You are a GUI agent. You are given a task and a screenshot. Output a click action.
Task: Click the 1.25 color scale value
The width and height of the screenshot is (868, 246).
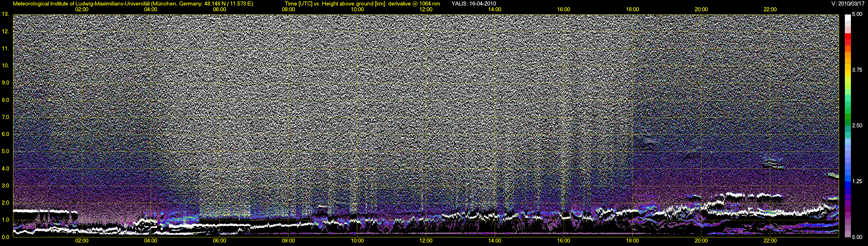(857, 181)
